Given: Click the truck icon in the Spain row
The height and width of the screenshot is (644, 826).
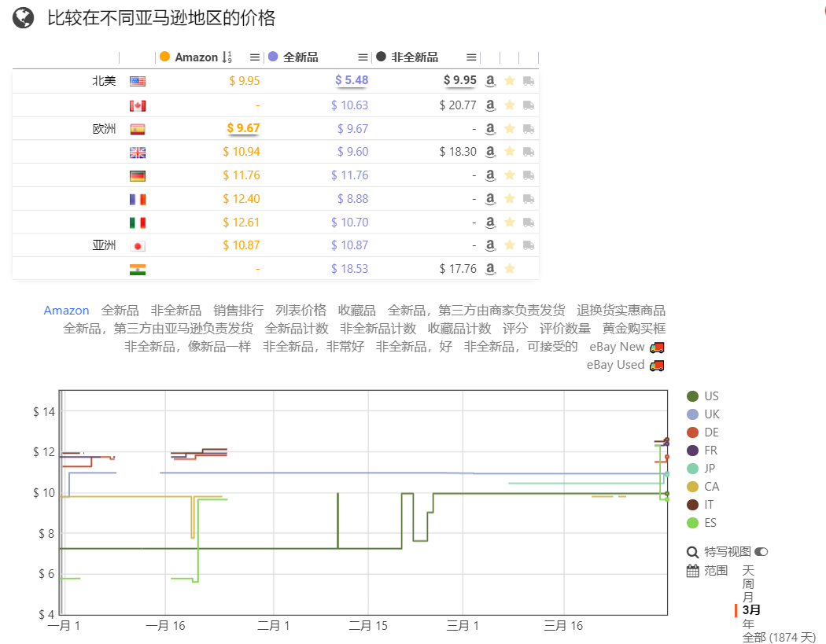Looking at the screenshot, I should pos(529,129).
